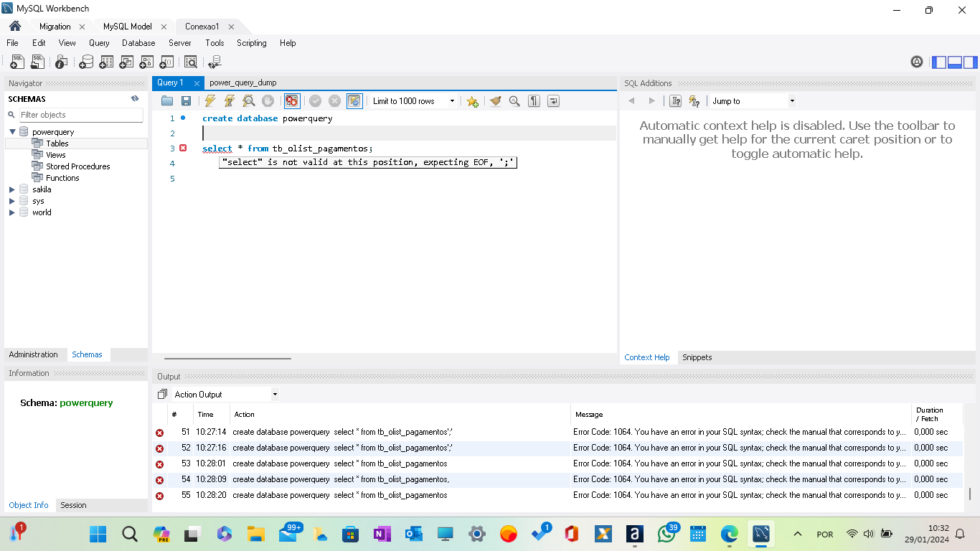Beautify query broom icon

(x=495, y=101)
